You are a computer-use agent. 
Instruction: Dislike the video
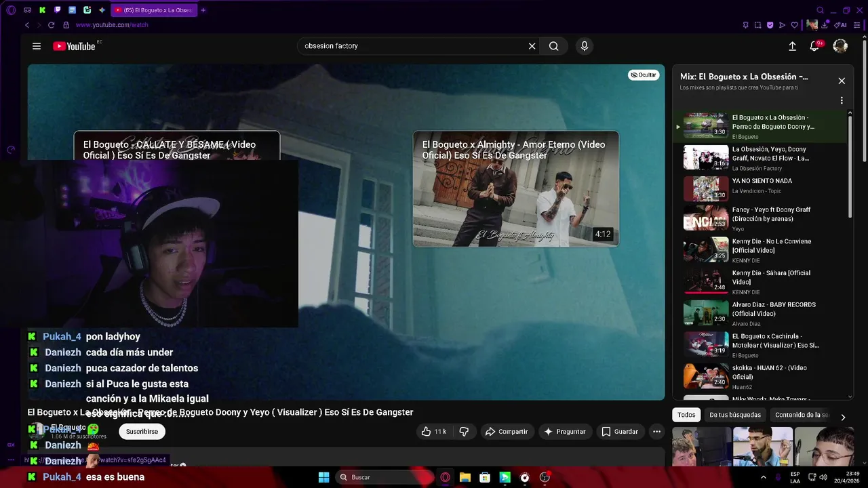click(464, 432)
